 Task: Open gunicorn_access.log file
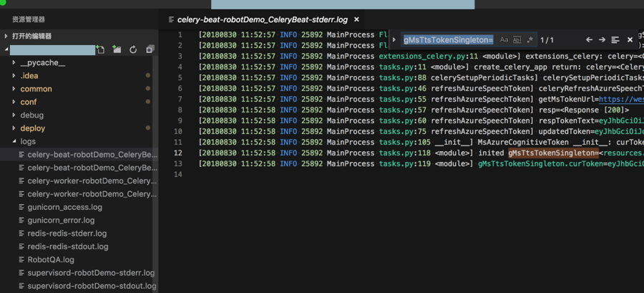(x=64, y=207)
